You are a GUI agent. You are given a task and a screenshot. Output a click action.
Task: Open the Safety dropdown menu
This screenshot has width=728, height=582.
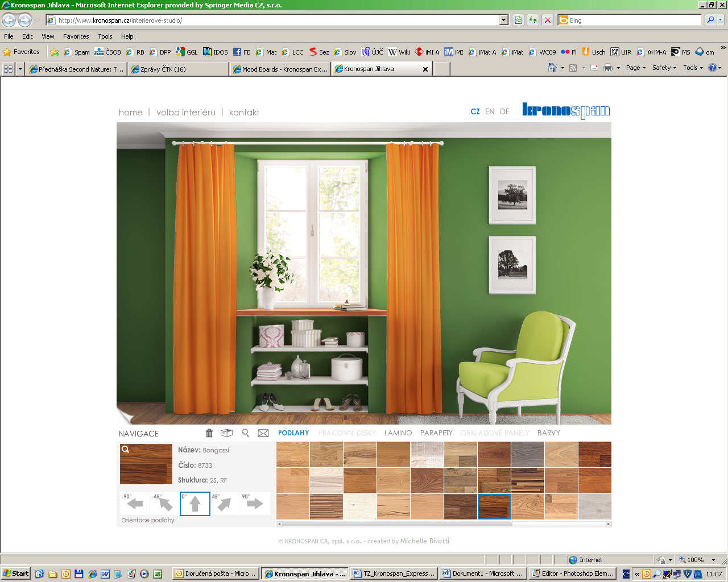coord(664,68)
